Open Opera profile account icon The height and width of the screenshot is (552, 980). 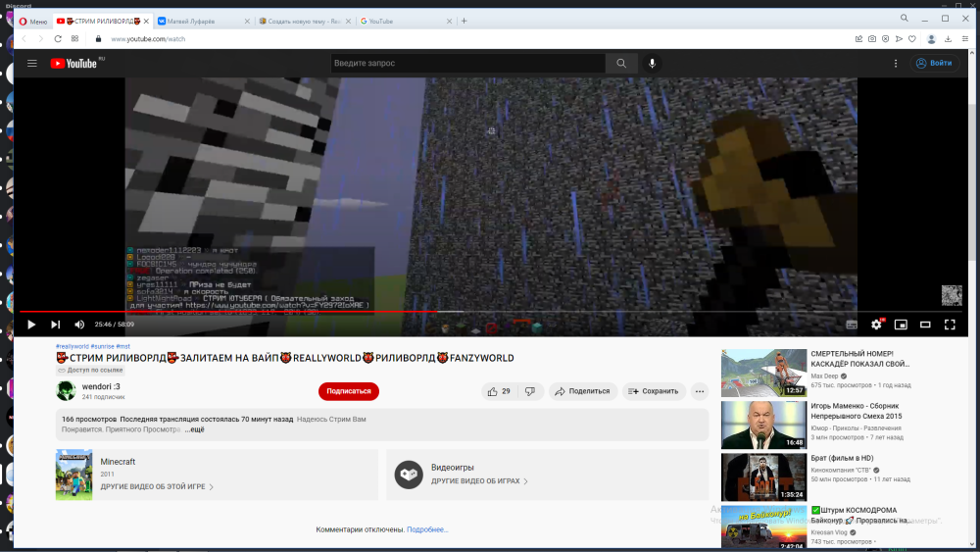[x=931, y=39]
